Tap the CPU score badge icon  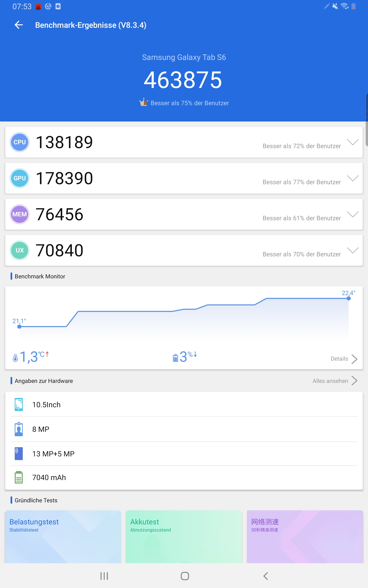click(x=20, y=142)
